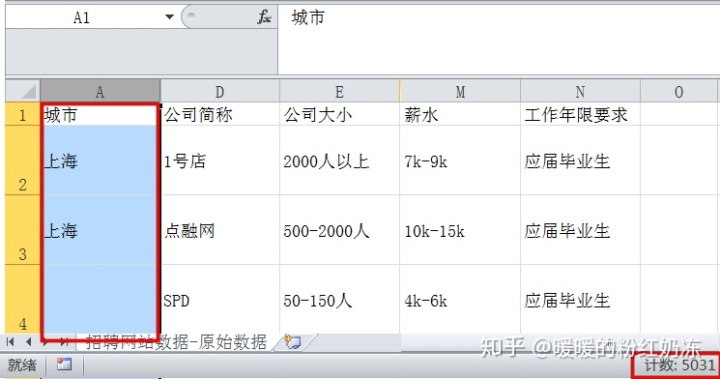Click the fx insert function icon

(264, 17)
